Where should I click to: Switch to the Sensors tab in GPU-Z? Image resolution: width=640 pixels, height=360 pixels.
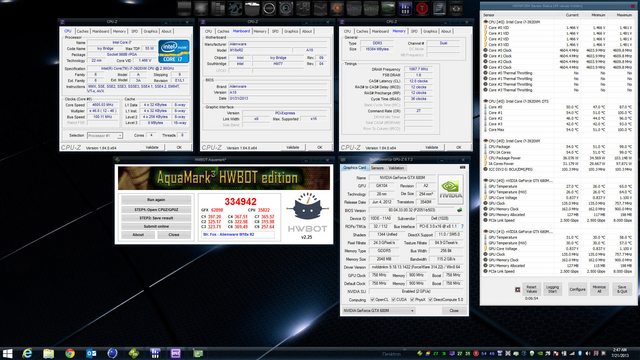(x=377, y=168)
